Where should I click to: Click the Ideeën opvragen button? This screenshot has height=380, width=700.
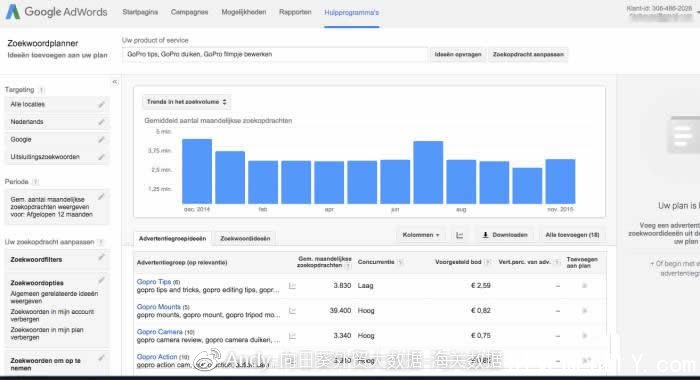tap(458, 54)
